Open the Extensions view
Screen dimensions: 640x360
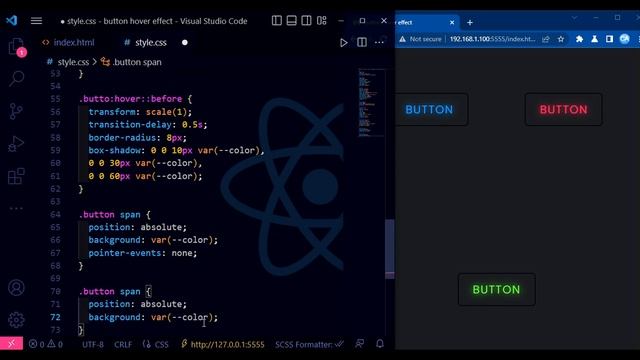click(x=16, y=176)
